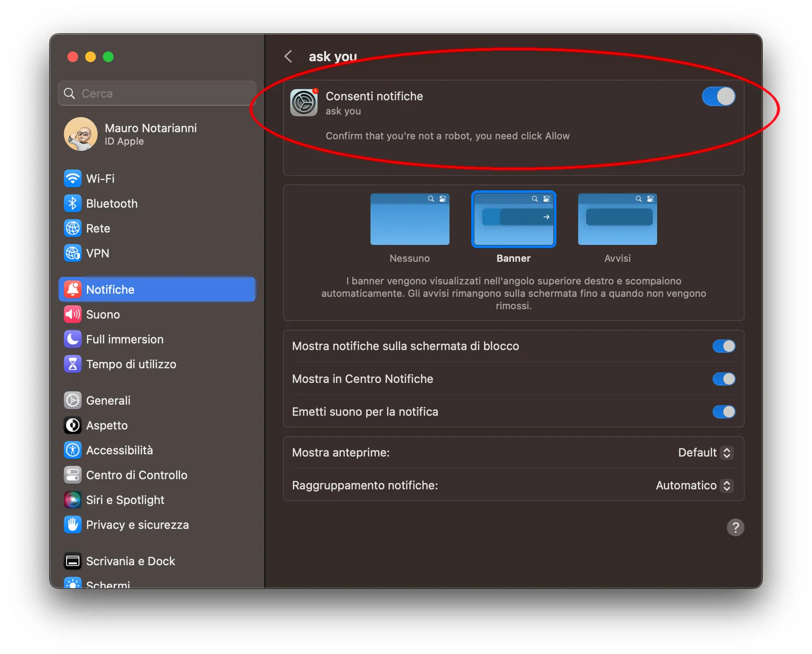The height and width of the screenshot is (654, 812).
Task: Disable the Consenti notifiche toggle
Action: (x=718, y=96)
